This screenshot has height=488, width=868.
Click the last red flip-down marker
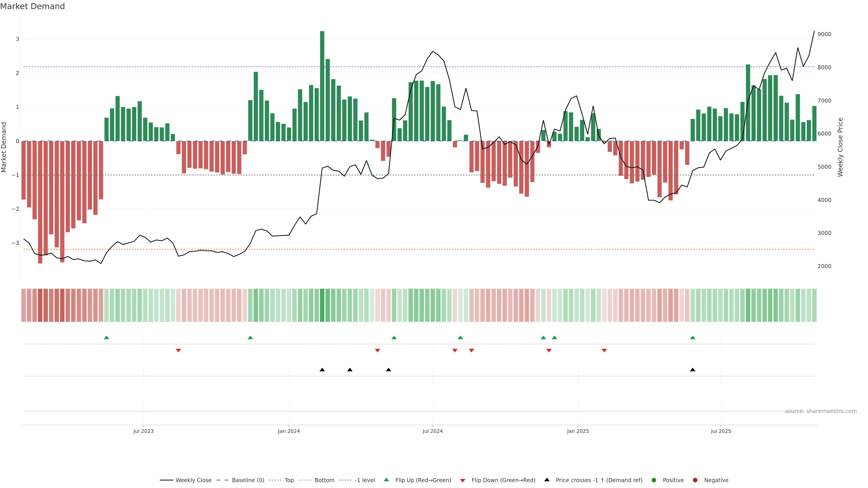[x=604, y=351]
